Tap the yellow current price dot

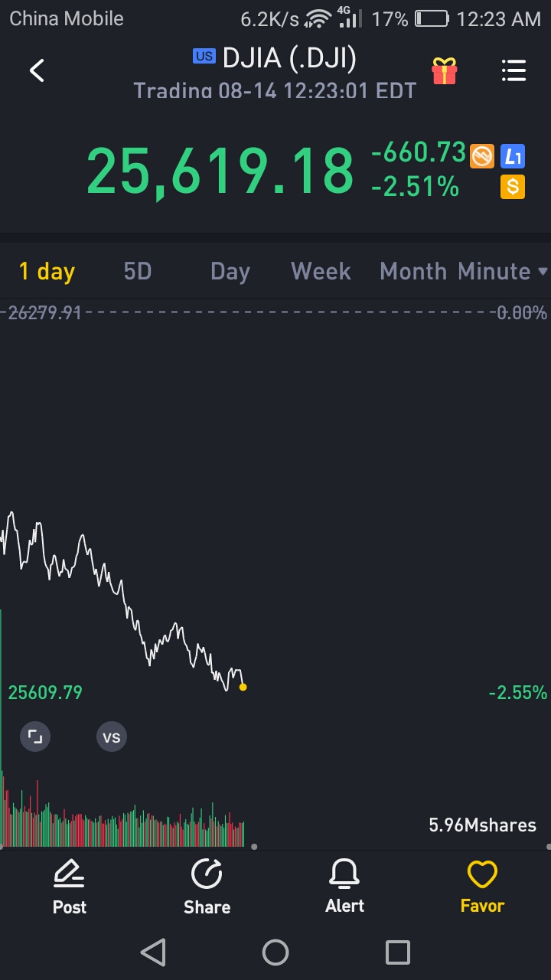[x=243, y=687]
